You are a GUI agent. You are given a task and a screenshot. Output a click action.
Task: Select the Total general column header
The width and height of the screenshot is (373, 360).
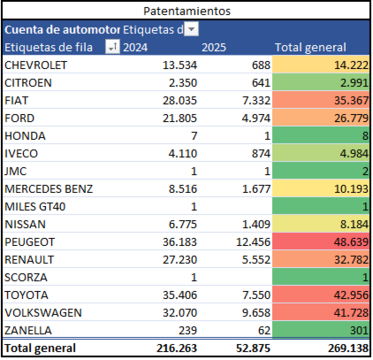click(x=310, y=48)
